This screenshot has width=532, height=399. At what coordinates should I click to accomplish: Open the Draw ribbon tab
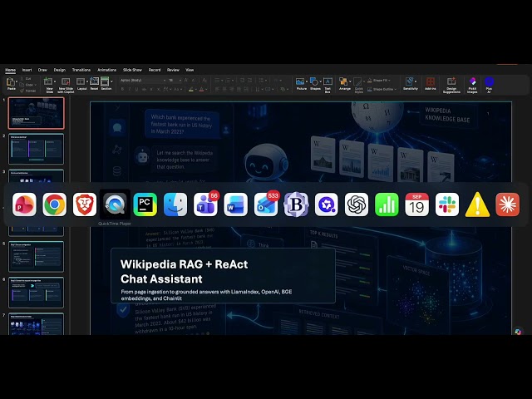click(42, 70)
